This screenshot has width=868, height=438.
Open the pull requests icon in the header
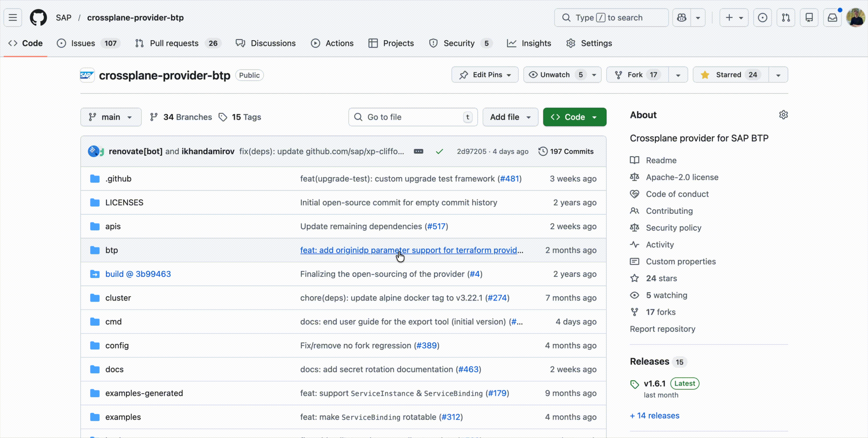pyautogui.click(x=786, y=17)
